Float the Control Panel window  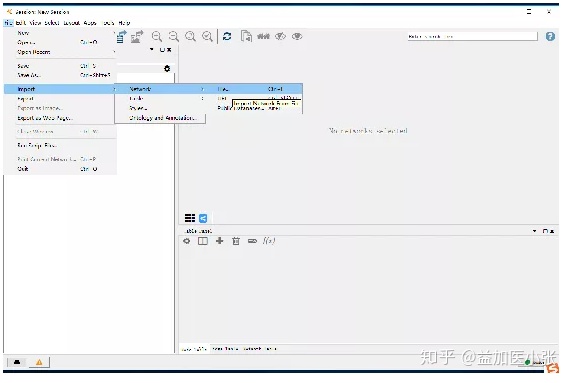[x=162, y=50]
